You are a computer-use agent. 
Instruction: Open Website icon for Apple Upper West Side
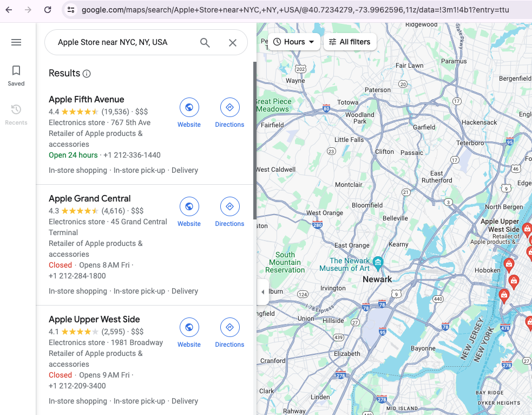[x=189, y=327]
